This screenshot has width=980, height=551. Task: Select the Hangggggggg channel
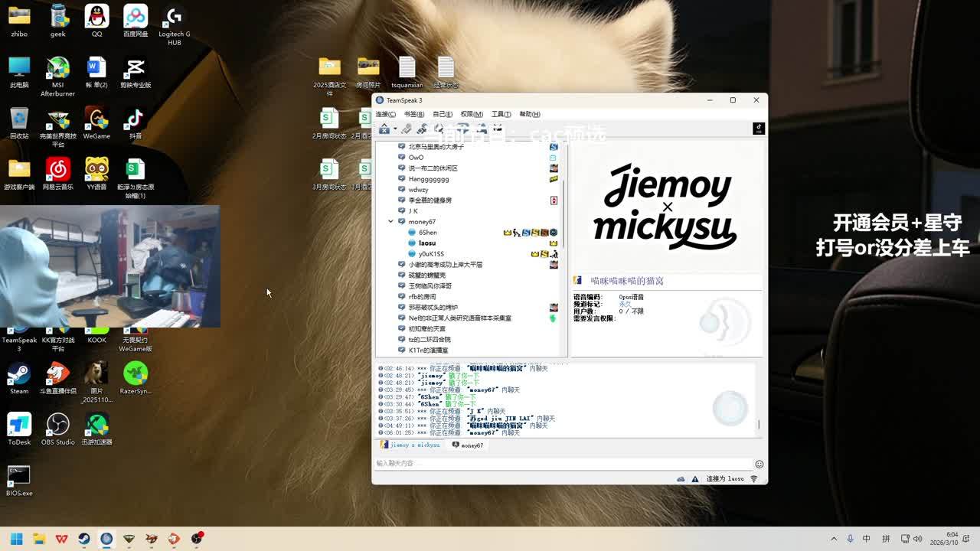click(x=429, y=179)
